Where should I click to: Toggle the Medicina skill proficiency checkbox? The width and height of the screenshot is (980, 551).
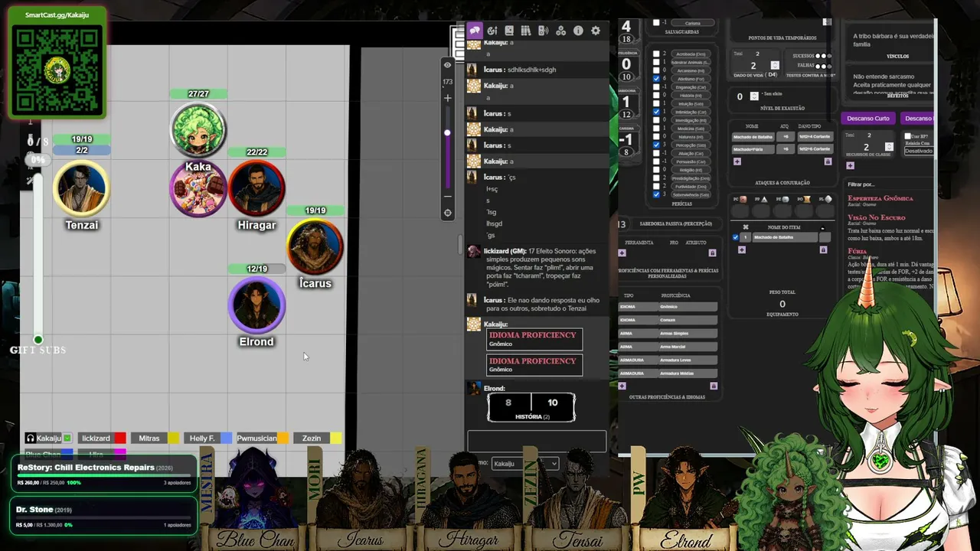pyautogui.click(x=656, y=129)
